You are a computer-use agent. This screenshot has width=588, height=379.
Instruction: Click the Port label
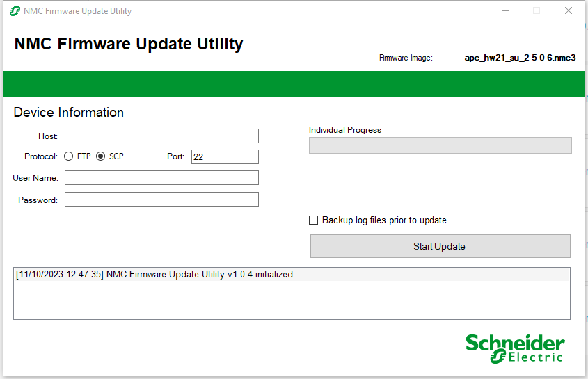pyautogui.click(x=175, y=156)
